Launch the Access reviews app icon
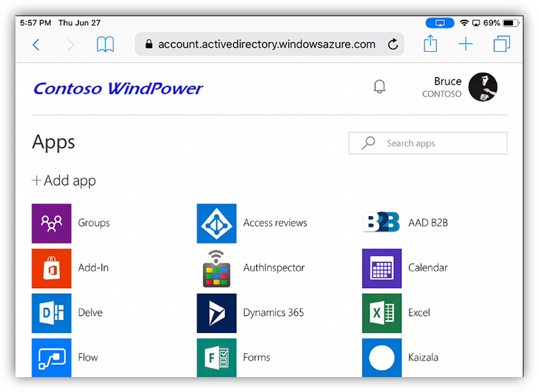Viewport: 539px width, 392px height. (x=217, y=223)
